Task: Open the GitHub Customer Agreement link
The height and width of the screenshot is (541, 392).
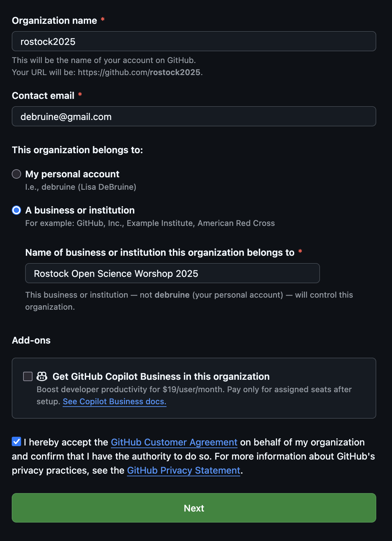Action: (174, 442)
